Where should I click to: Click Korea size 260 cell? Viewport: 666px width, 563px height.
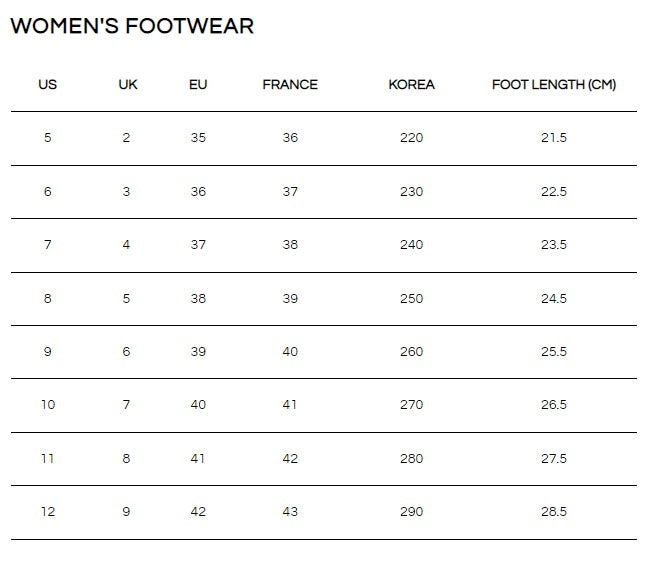coord(412,352)
